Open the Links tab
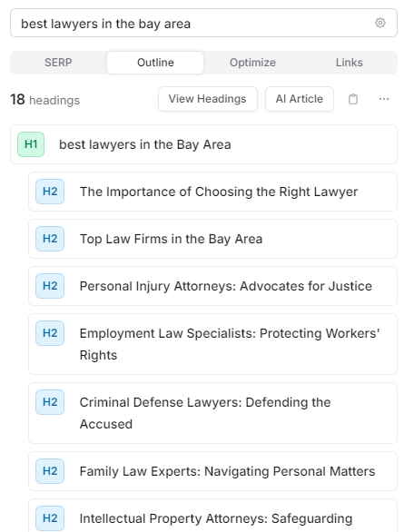 pyautogui.click(x=349, y=63)
